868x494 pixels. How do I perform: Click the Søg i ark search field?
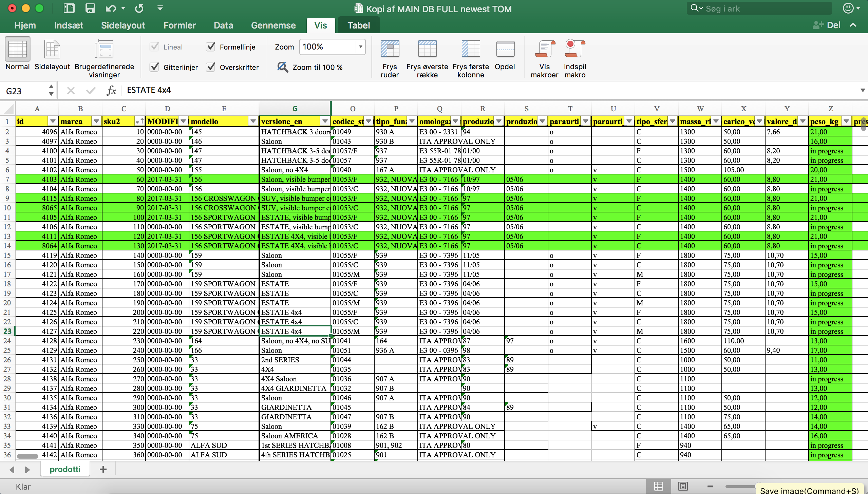tap(760, 8)
